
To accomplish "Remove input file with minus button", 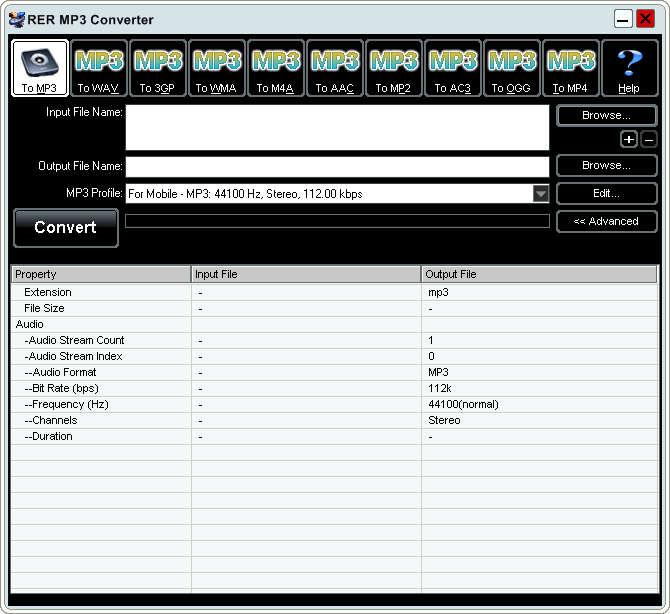I will point(648,140).
